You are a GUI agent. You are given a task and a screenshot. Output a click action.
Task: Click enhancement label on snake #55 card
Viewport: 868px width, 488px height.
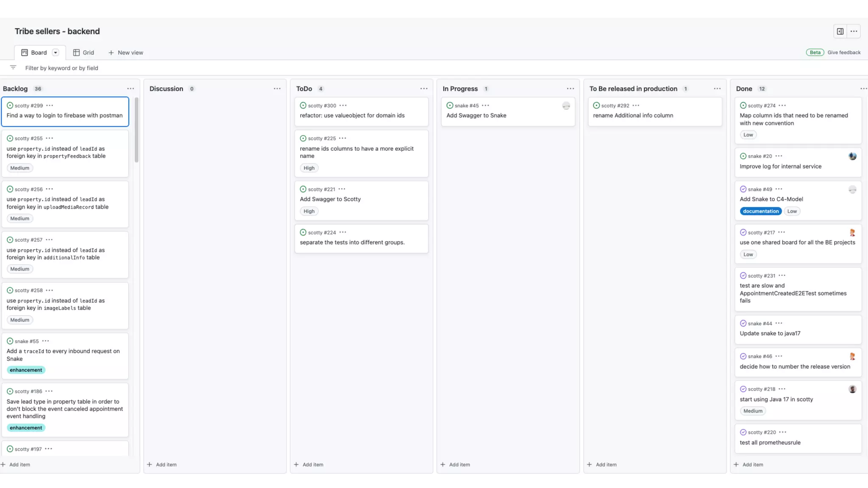[x=26, y=370]
